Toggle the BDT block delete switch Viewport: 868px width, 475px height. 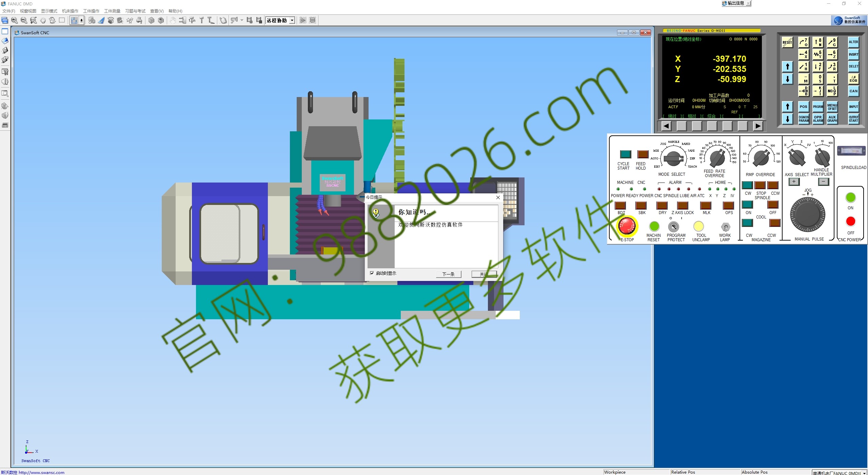620,205
